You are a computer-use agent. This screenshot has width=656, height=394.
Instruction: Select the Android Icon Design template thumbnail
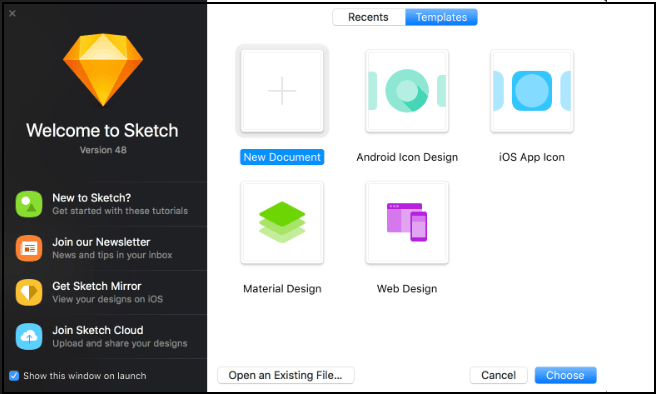click(407, 91)
